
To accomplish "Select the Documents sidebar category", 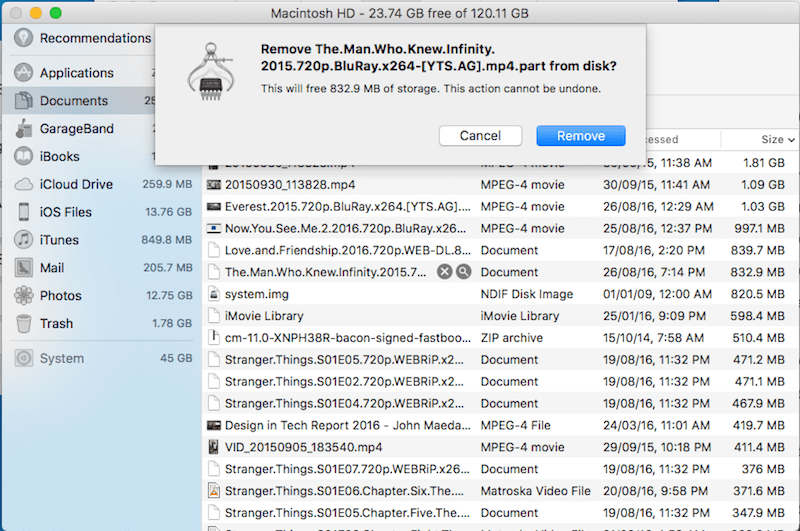I will 74,101.
